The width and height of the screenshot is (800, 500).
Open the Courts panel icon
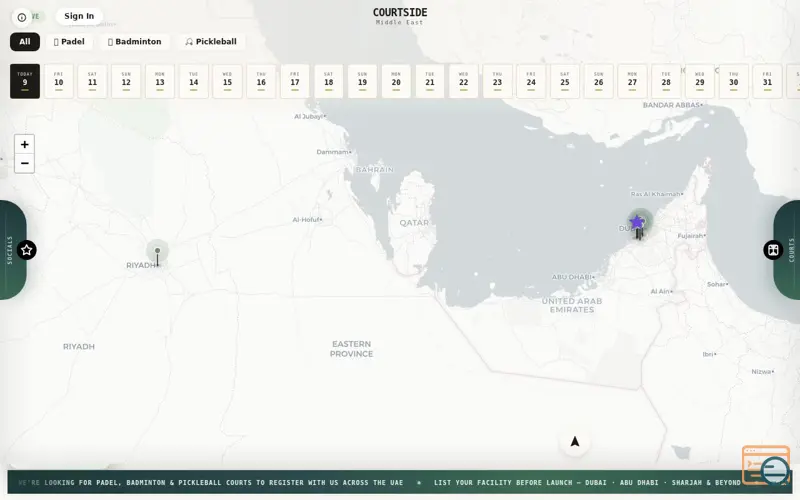pyautogui.click(x=773, y=250)
